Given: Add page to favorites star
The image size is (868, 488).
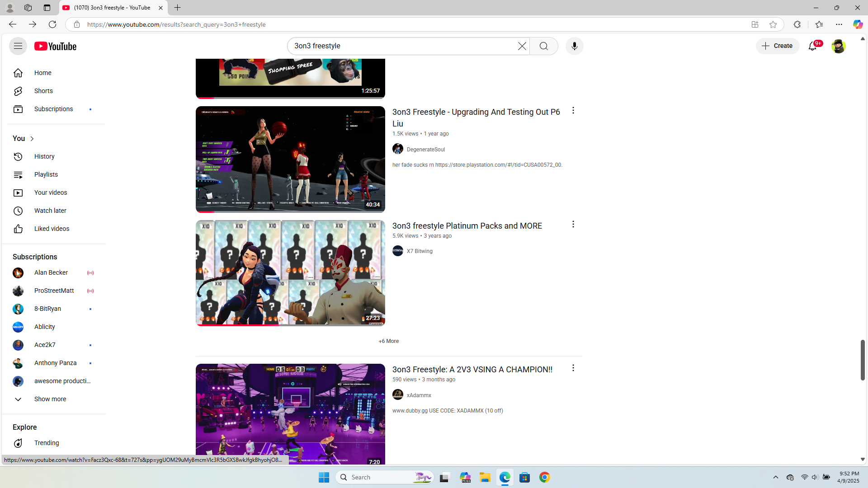Looking at the screenshot, I should tap(773, 24).
